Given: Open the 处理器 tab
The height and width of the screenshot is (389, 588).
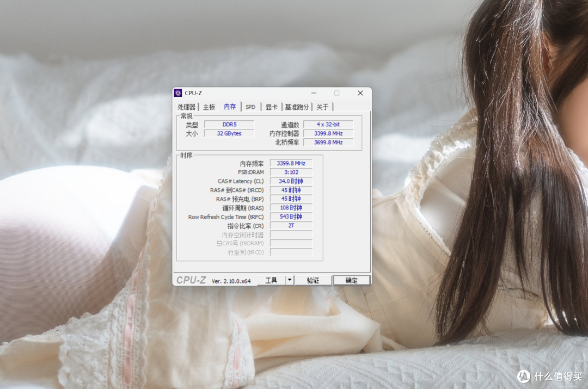Looking at the screenshot, I should (x=186, y=107).
